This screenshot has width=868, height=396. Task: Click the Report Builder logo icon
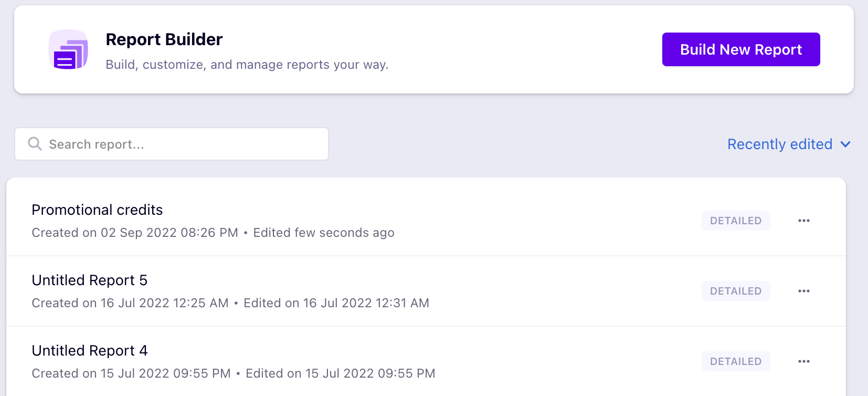coord(68,50)
